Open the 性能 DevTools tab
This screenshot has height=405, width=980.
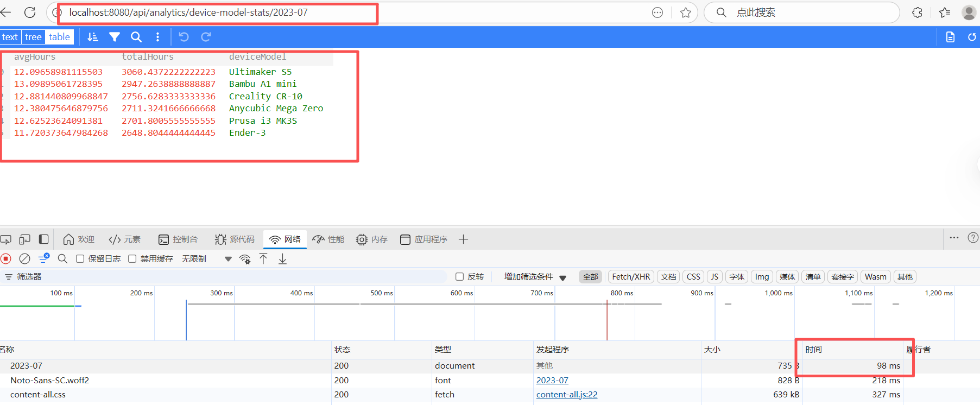(x=328, y=239)
